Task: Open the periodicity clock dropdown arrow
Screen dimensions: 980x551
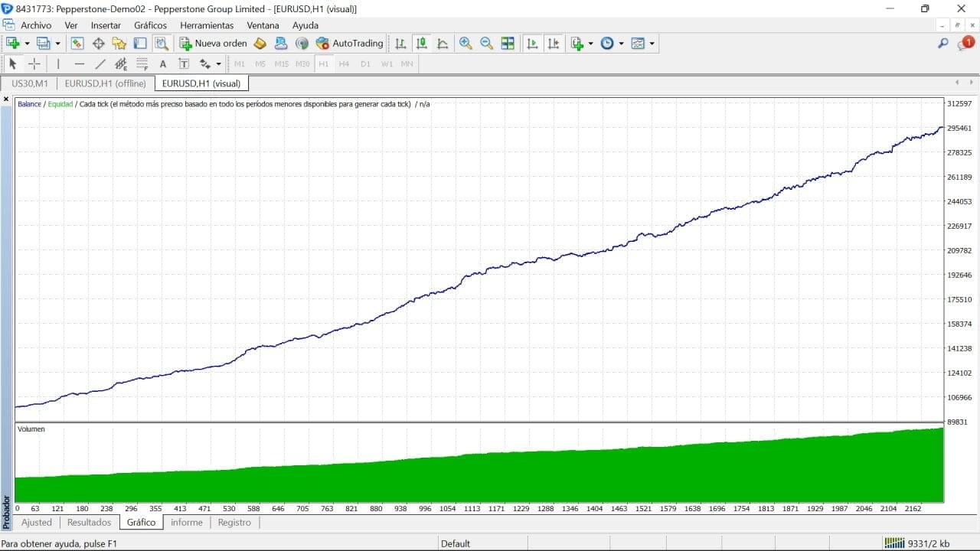Action: (x=621, y=44)
